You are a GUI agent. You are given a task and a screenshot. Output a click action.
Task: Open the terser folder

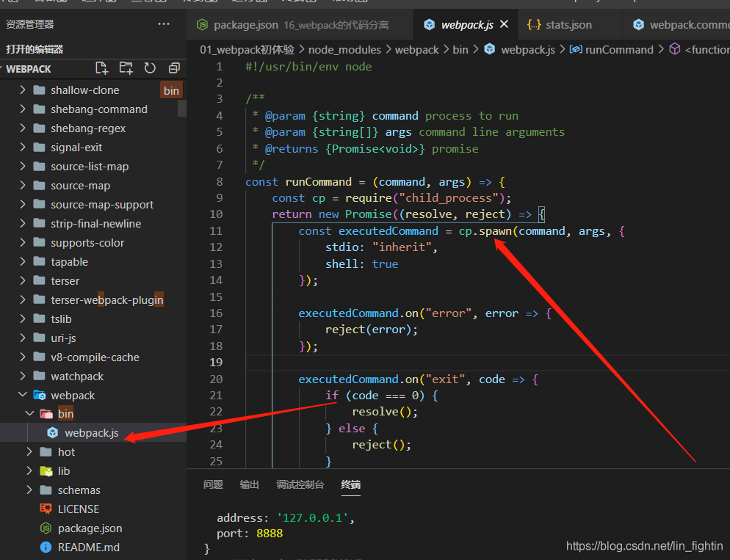pyautogui.click(x=65, y=281)
